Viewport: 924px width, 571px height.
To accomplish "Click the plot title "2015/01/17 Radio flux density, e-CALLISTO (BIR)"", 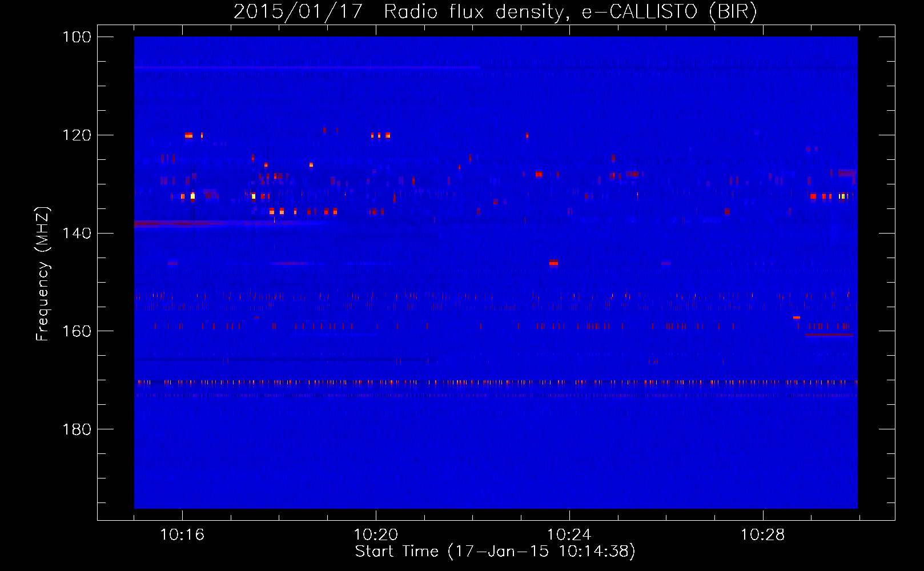I will (x=495, y=11).
